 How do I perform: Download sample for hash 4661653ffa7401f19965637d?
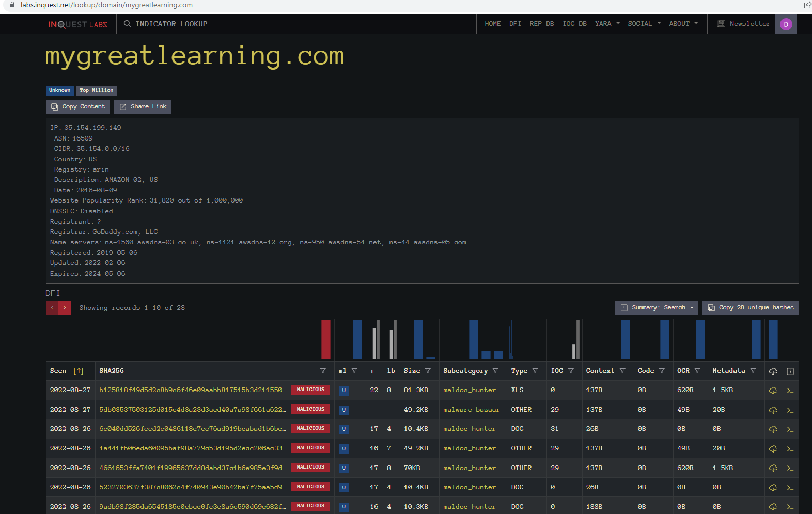coord(773,468)
